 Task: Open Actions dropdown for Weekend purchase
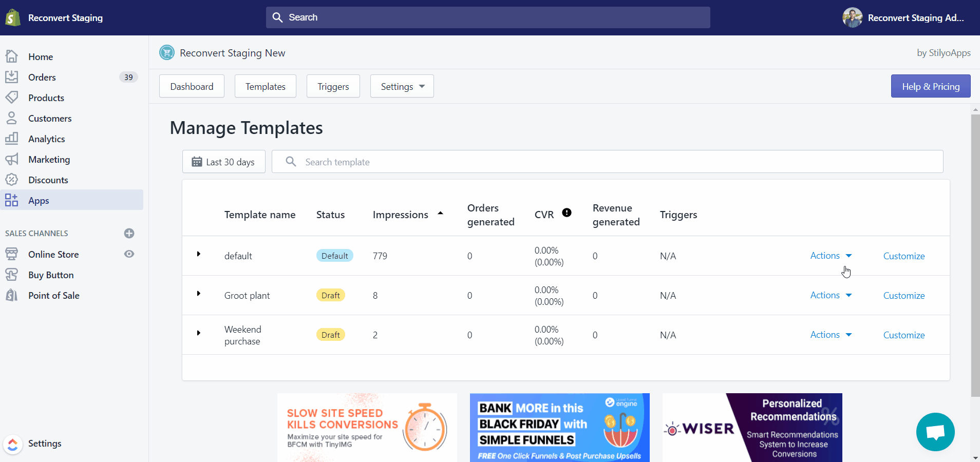point(831,335)
